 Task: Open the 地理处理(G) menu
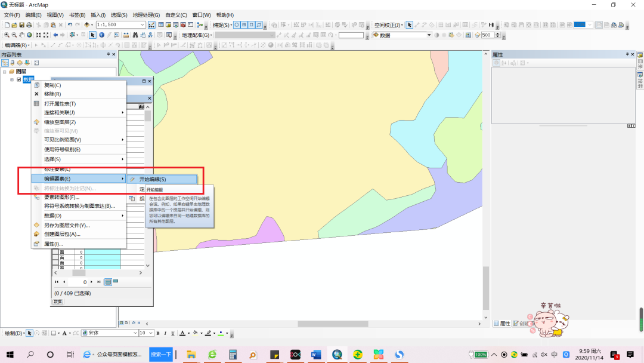(146, 15)
